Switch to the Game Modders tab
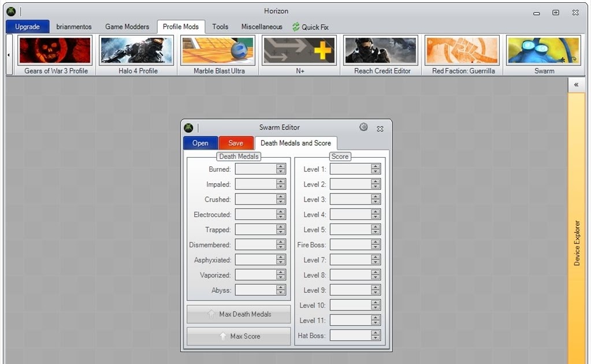This screenshot has width=591, height=364. (127, 27)
